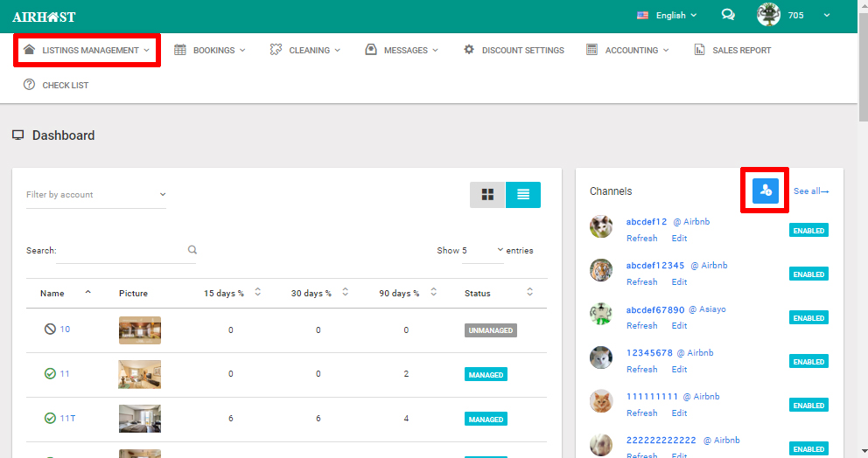Click the unmanaged status icon beside listing 10

point(50,330)
